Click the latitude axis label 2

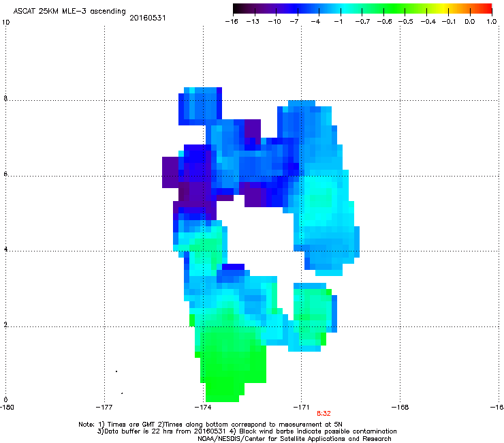(5, 325)
